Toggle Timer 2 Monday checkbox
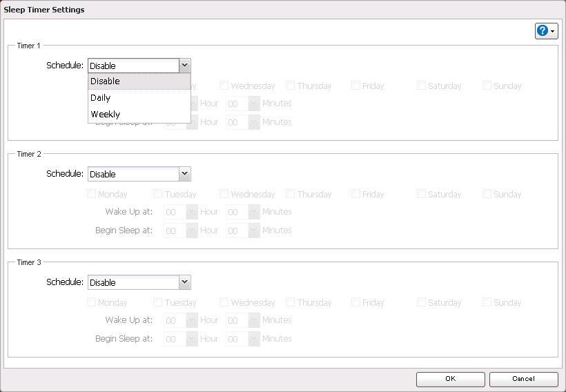The height and width of the screenshot is (392, 566). click(x=92, y=195)
